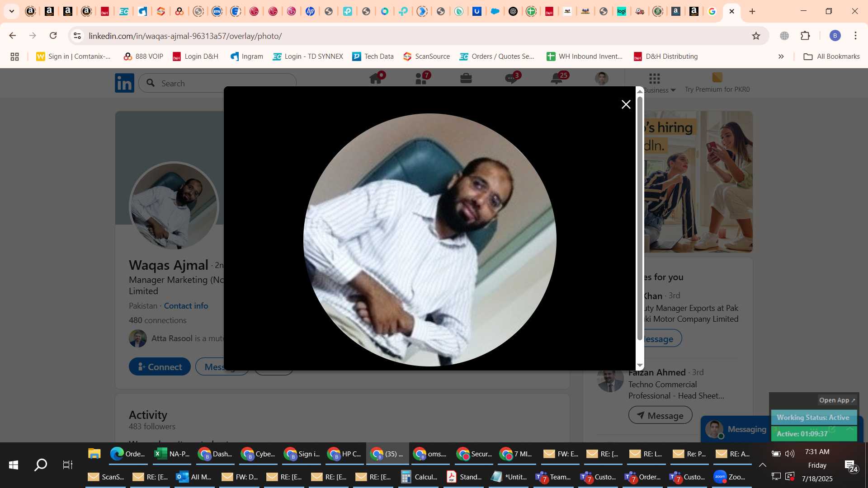
Task: Click Message button under Faizan Ahmed
Action: coord(660,415)
